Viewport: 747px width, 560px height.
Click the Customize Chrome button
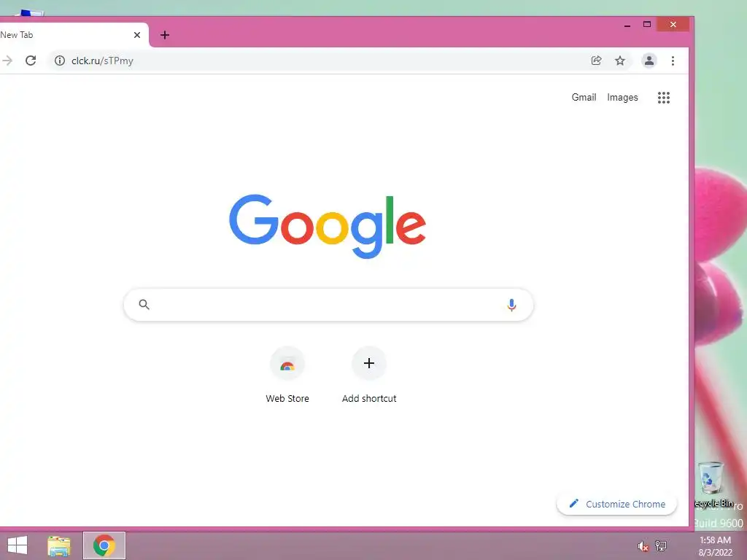pyautogui.click(x=616, y=504)
